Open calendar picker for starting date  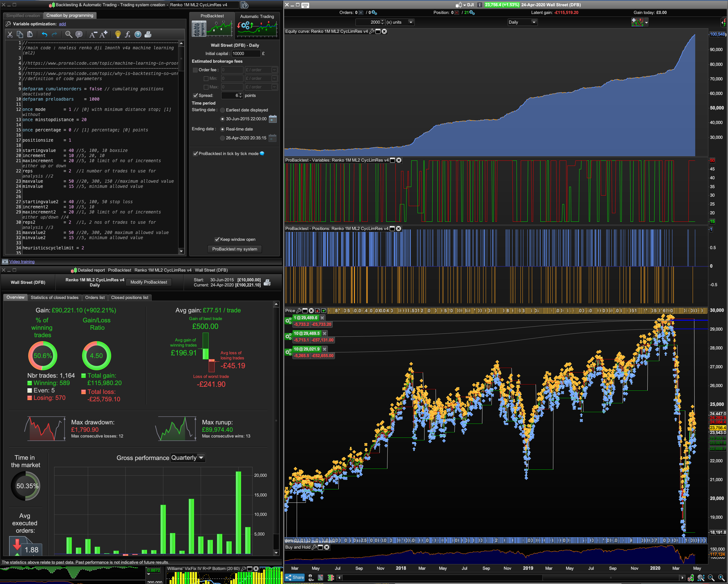tap(273, 119)
